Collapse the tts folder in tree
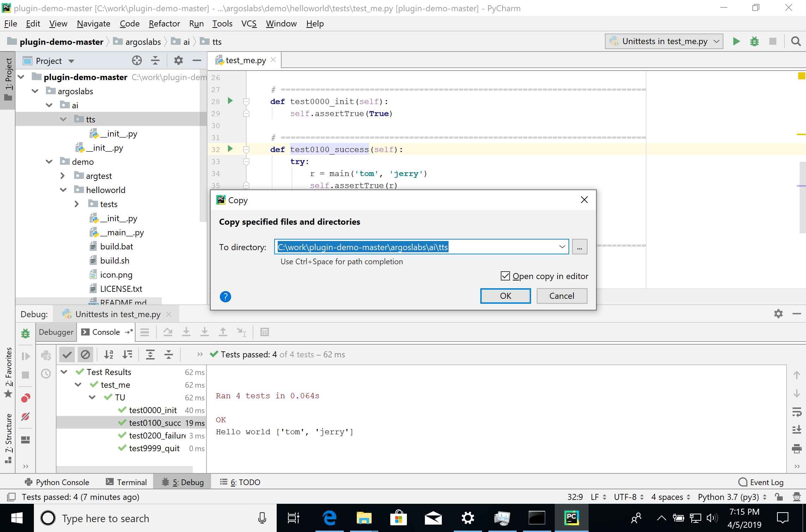 pyautogui.click(x=64, y=119)
